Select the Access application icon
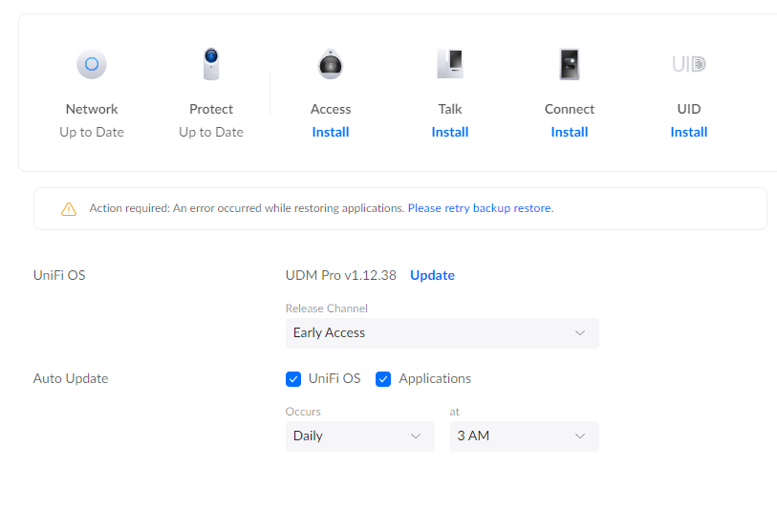The width and height of the screenshot is (777, 532). click(x=331, y=65)
